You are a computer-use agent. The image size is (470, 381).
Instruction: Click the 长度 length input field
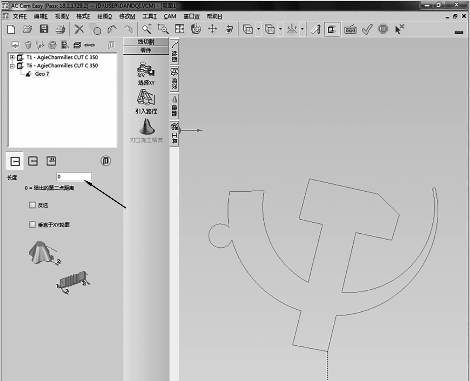pos(74,177)
